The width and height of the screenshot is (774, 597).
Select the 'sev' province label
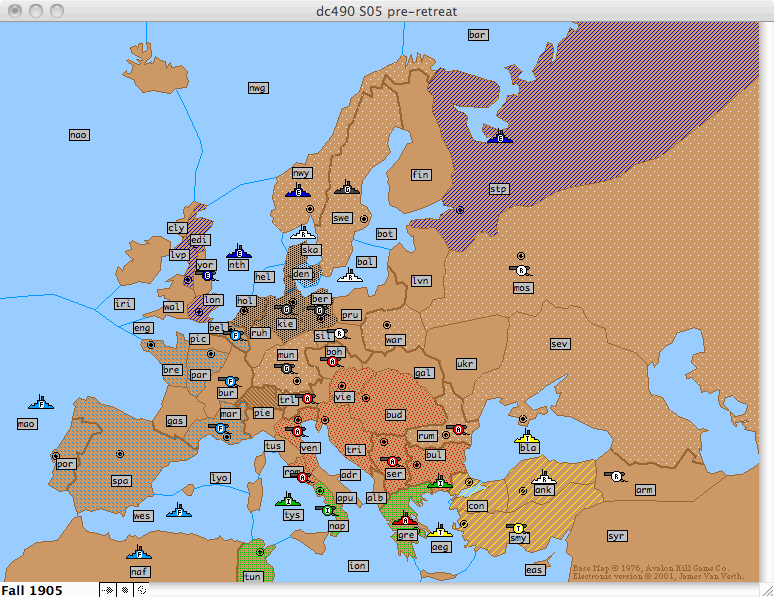tap(559, 343)
